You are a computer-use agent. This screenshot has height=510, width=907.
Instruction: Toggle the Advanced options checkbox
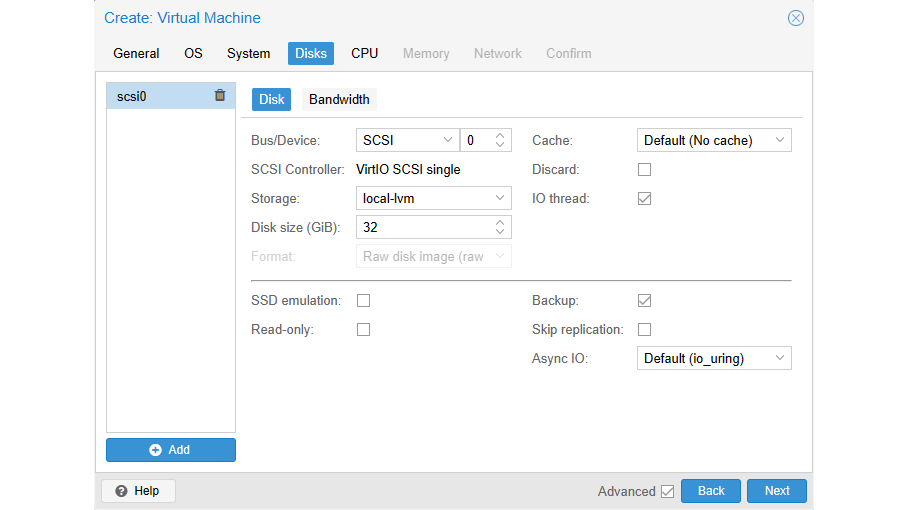(667, 491)
